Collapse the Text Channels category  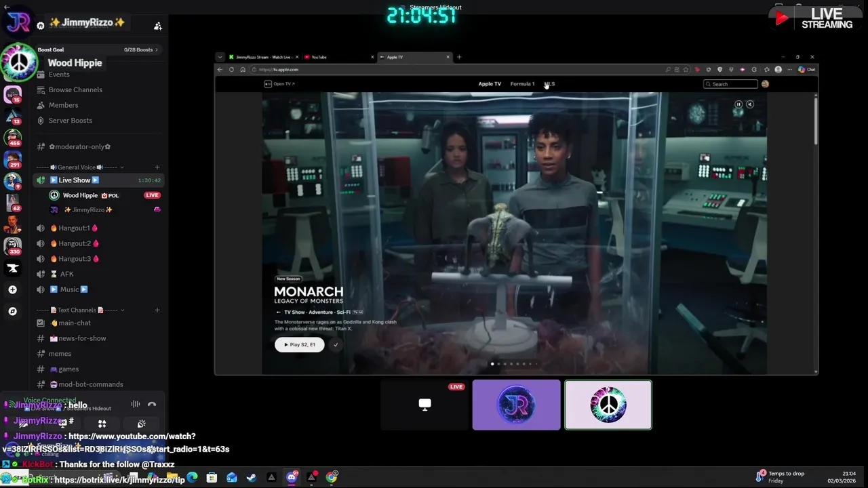[x=80, y=310]
